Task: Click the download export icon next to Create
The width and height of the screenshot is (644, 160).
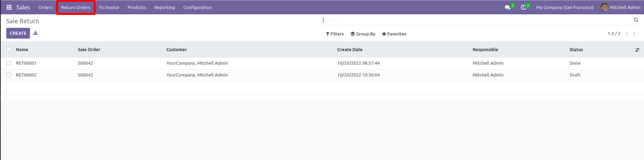Action: (x=36, y=33)
